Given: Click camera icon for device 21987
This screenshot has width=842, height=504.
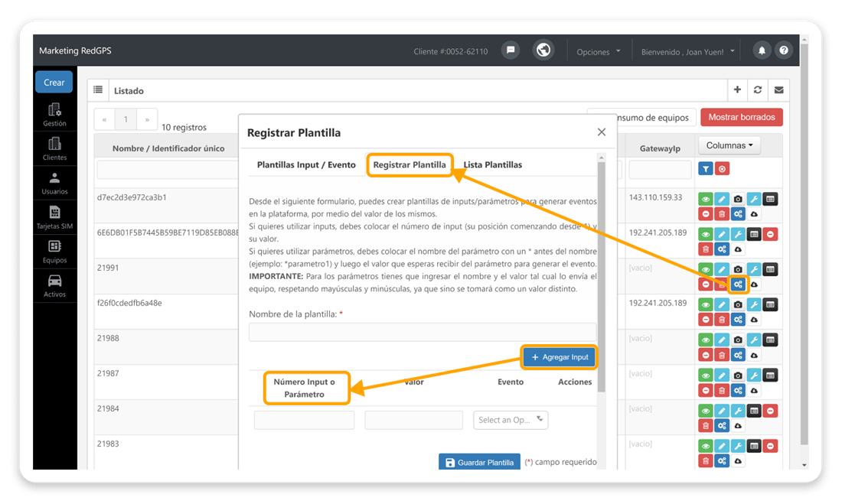Looking at the screenshot, I should pos(738,376).
